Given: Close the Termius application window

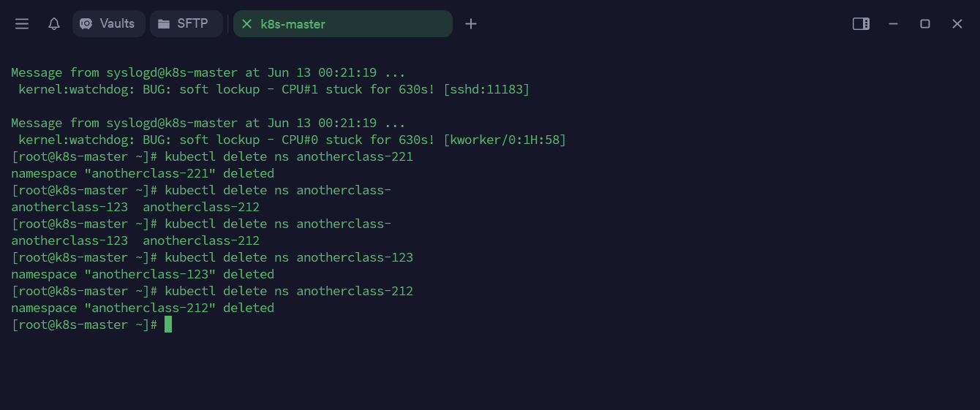Looking at the screenshot, I should click(x=957, y=24).
